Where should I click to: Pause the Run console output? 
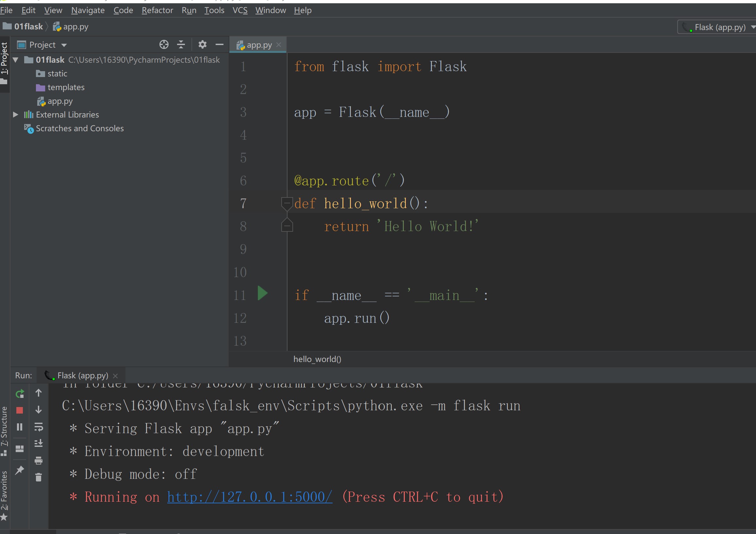coord(20,427)
